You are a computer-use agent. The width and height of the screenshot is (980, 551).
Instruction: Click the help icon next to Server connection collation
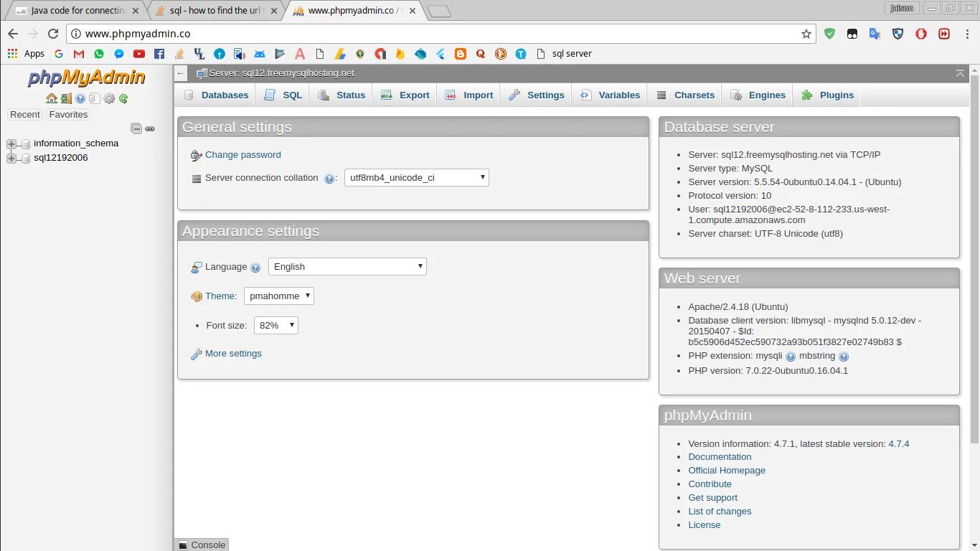coord(329,179)
